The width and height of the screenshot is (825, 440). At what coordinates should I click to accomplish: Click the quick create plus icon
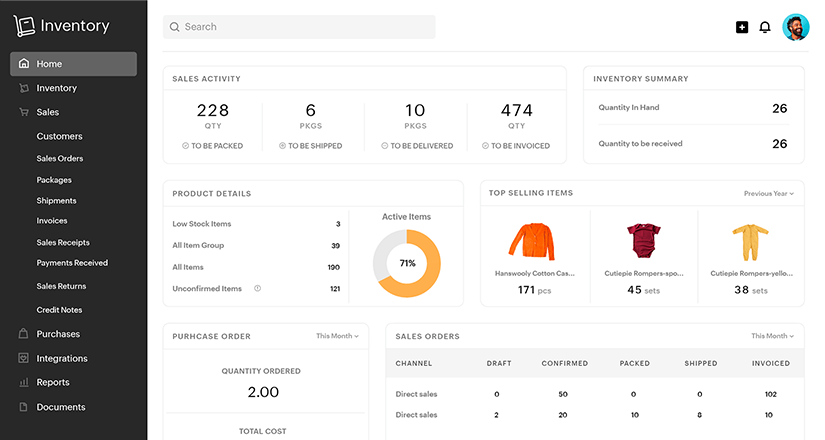[x=742, y=27]
